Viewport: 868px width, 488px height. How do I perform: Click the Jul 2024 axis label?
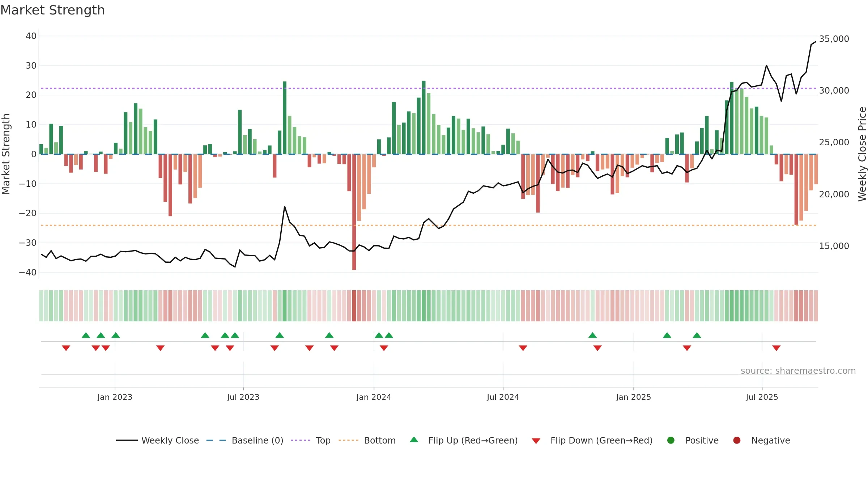pos(503,397)
